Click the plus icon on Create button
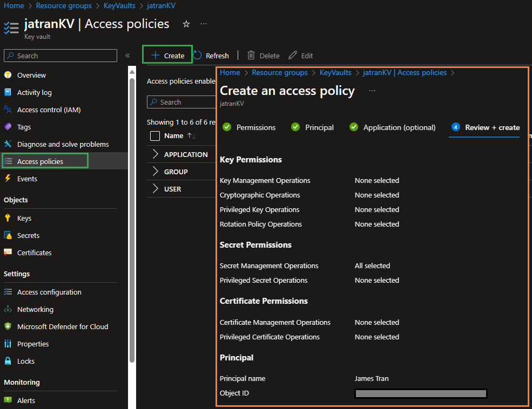Image resolution: width=532 pixels, height=409 pixels. (x=156, y=55)
